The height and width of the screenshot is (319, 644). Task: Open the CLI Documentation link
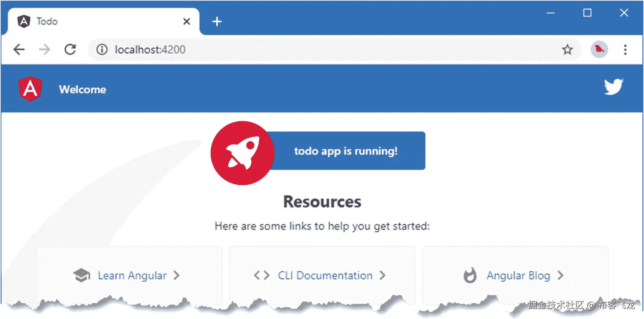(325, 275)
